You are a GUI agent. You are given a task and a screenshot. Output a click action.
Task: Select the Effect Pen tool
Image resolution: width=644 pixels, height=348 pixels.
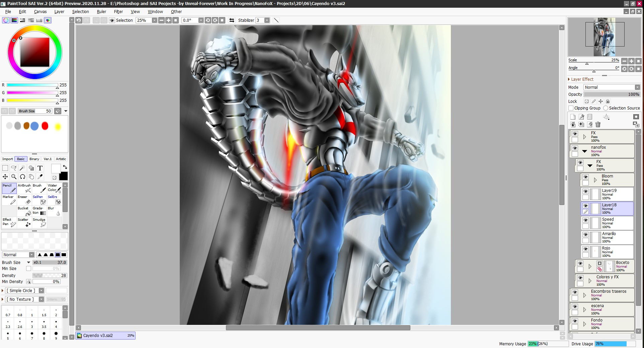[x=9, y=222]
